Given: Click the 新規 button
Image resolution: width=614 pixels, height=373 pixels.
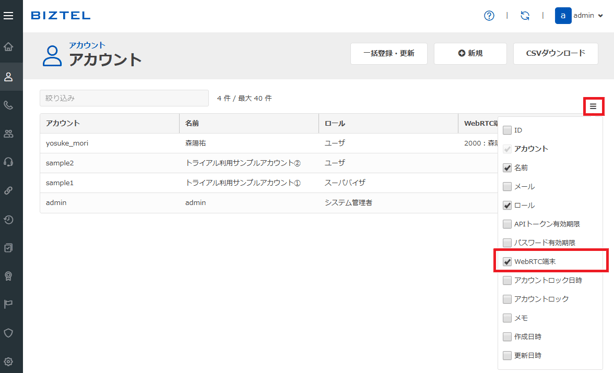Looking at the screenshot, I should (x=470, y=53).
